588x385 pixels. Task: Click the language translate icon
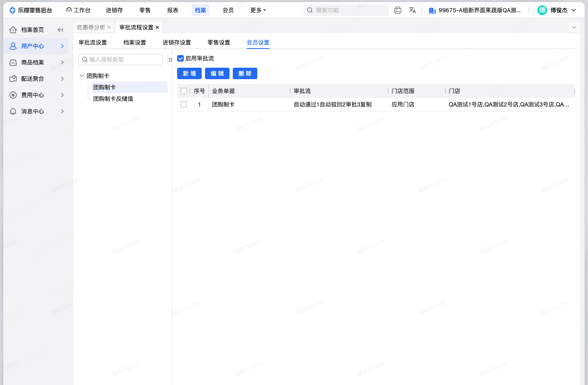click(x=412, y=10)
